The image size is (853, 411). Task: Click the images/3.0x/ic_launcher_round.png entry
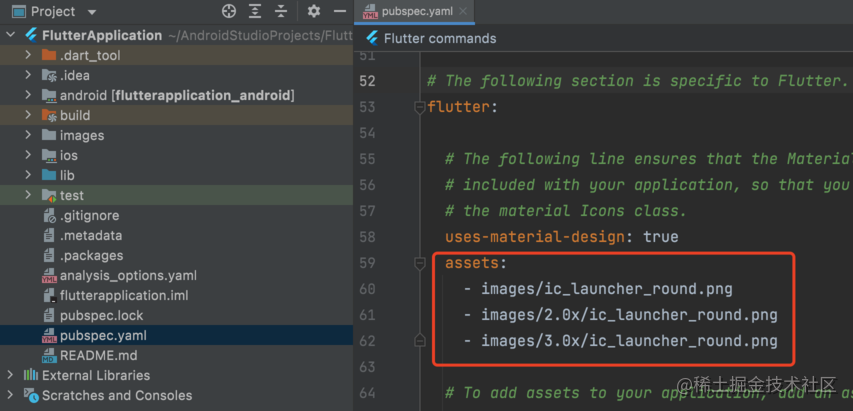[x=629, y=341]
